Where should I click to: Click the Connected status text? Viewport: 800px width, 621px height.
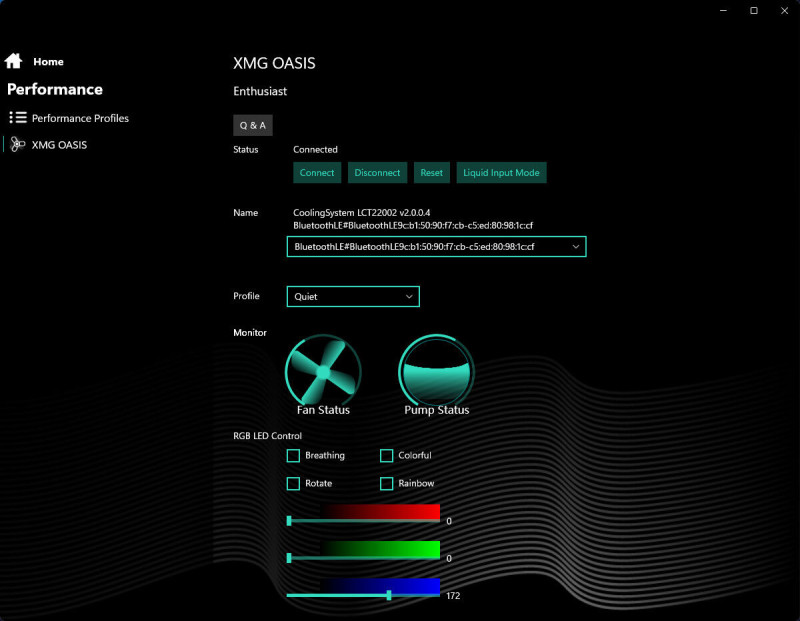[x=315, y=150]
